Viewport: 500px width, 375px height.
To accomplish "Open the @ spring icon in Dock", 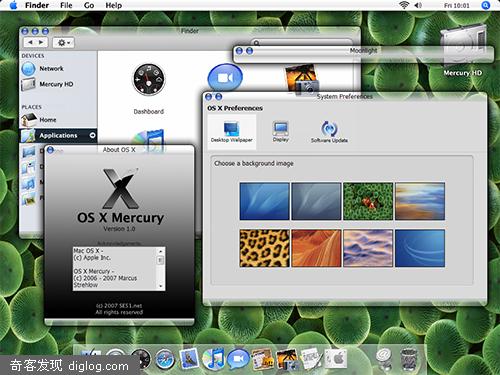I will pos(384,359).
